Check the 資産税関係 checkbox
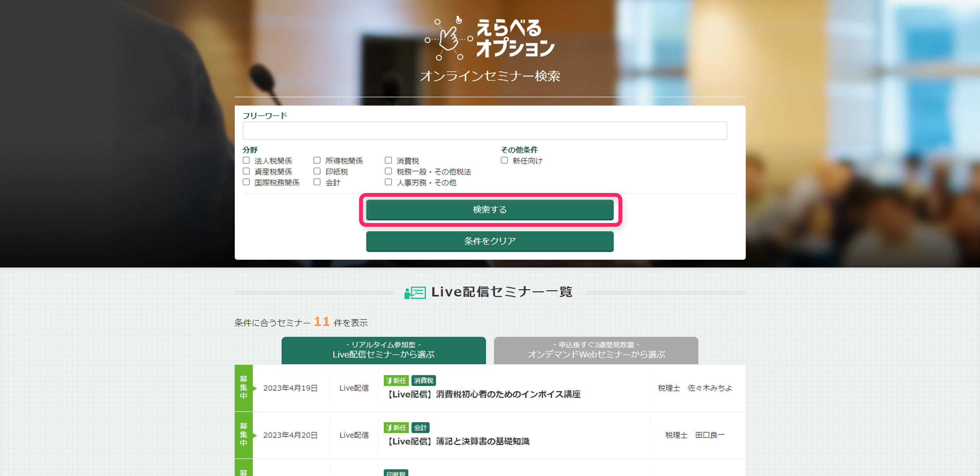This screenshot has height=476, width=980. click(246, 171)
